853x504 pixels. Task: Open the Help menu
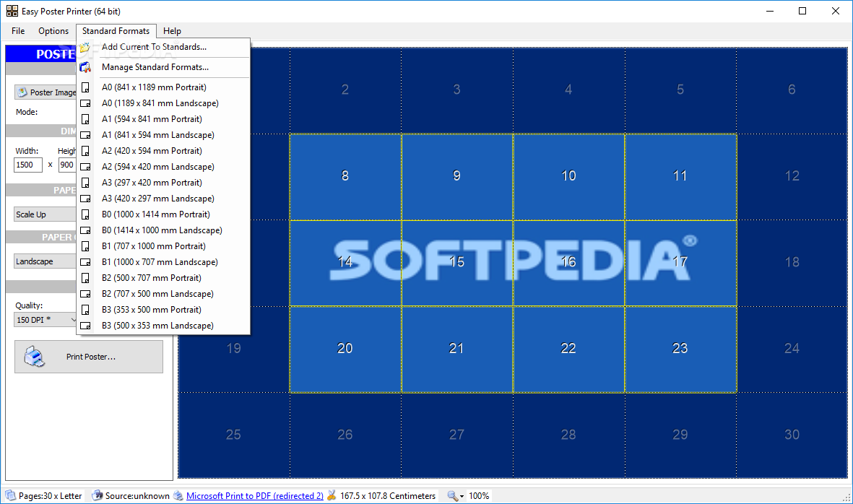click(x=172, y=31)
